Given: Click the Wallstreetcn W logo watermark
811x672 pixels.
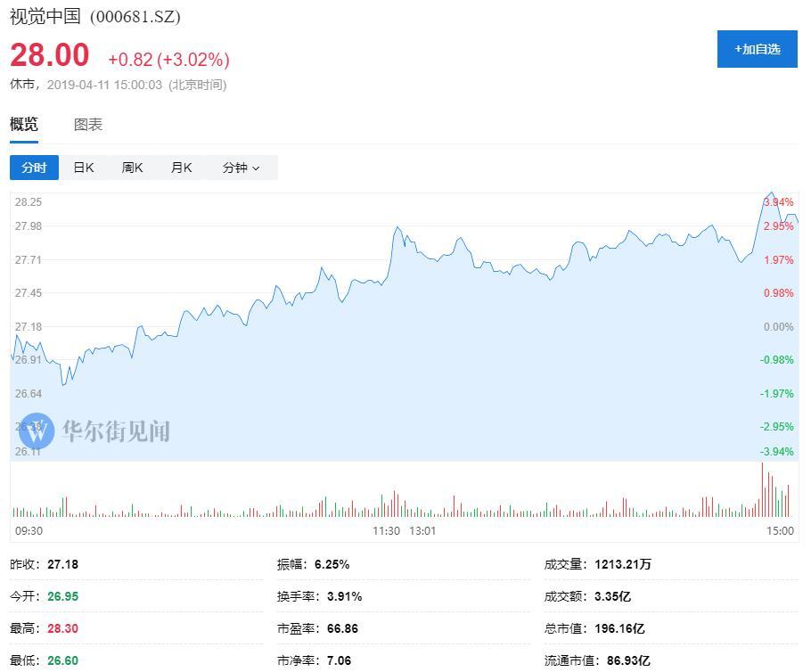Looking at the screenshot, I should (x=37, y=431).
